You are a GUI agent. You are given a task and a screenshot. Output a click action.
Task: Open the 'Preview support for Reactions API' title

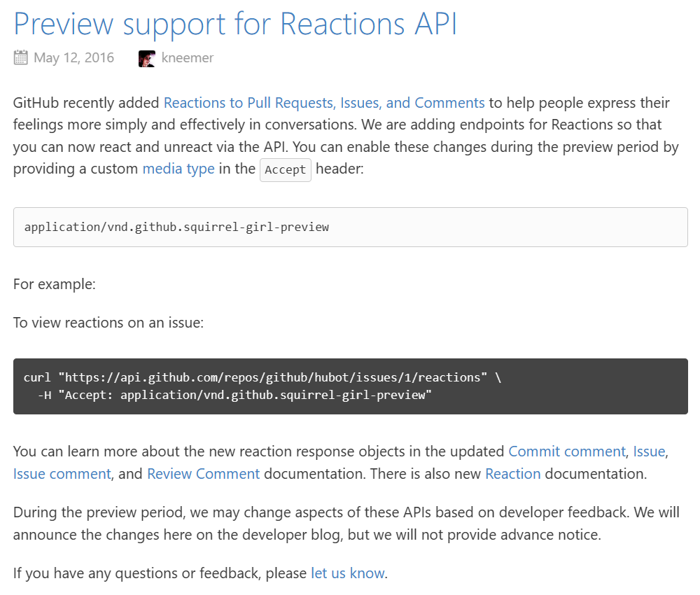pyautogui.click(x=235, y=24)
